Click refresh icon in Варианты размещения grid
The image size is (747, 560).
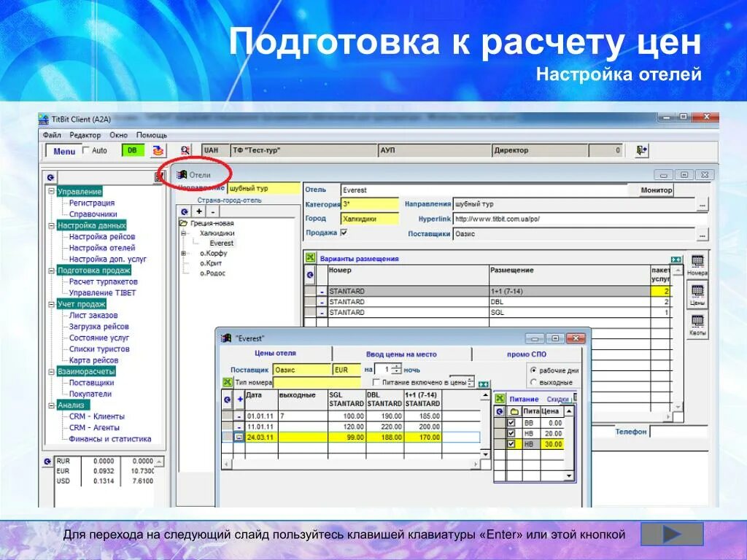[x=310, y=275]
